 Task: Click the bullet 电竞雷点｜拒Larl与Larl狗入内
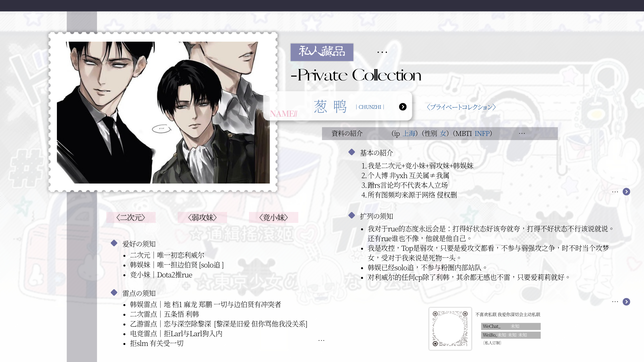(x=176, y=333)
